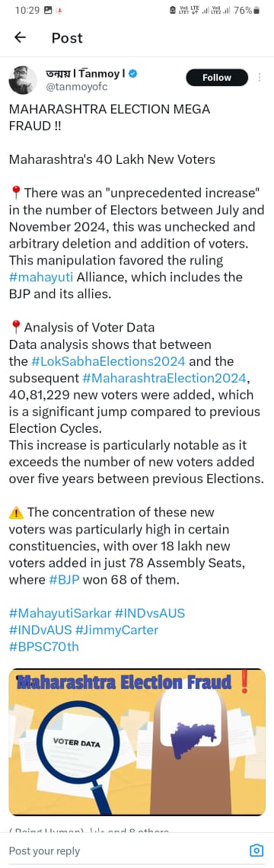The height and width of the screenshot is (868, 274).
Task: Open Tanmoy's profile picture
Action: point(23,80)
